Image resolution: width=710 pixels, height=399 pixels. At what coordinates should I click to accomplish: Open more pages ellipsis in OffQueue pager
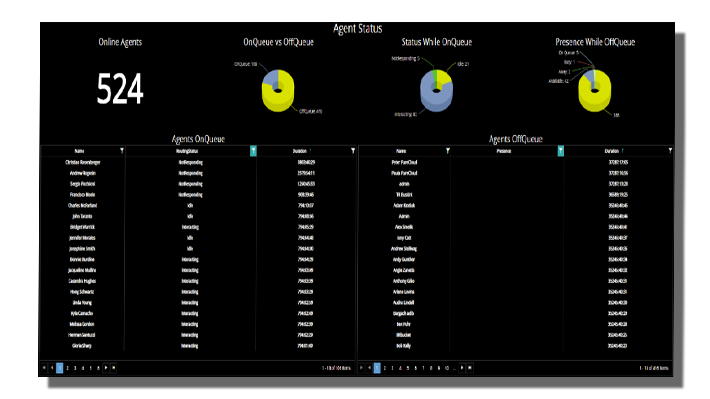[455, 368]
